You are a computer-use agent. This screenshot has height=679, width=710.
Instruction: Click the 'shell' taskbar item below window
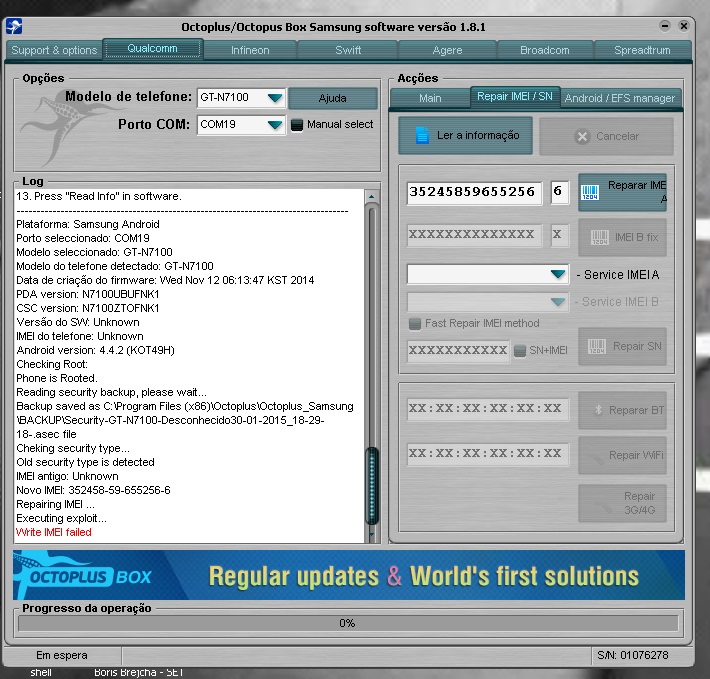pos(41,672)
